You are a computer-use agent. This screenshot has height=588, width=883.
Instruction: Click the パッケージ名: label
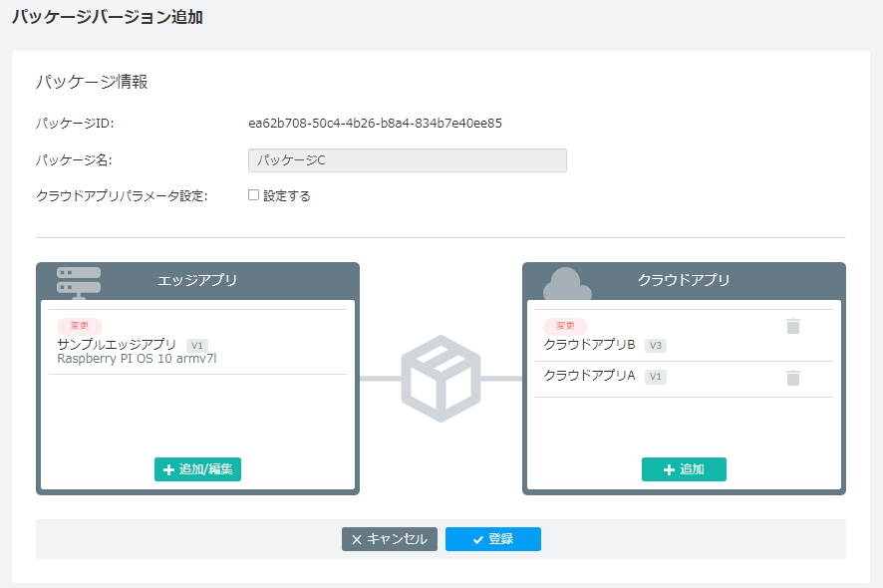click(74, 159)
